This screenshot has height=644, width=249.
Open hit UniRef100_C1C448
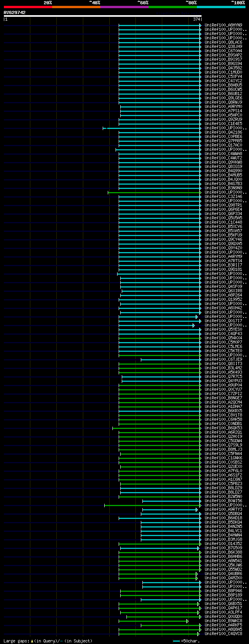223,222
